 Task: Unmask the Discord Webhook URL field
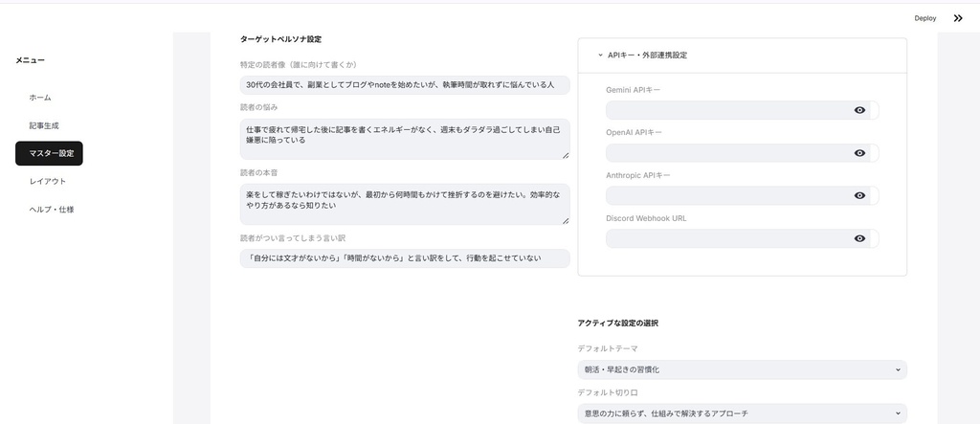click(859, 238)
